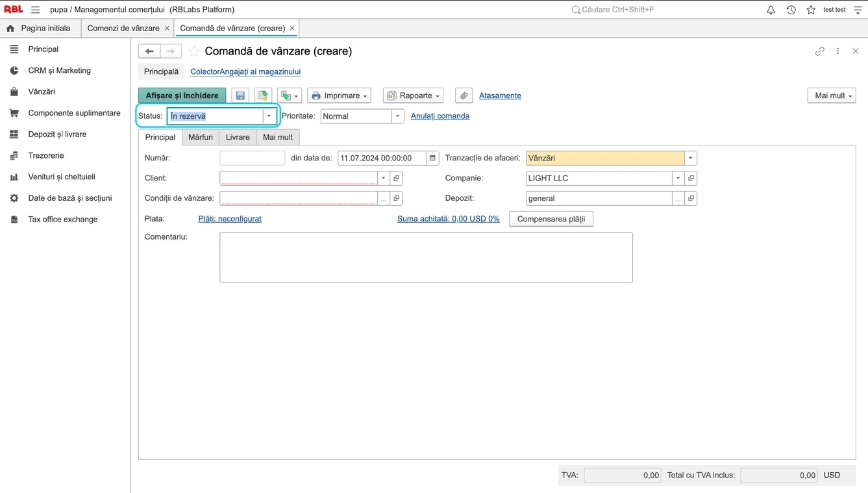The height and width of the screenshot is (493, 868).
Task: Click into the Comentariu text area
Action: 426,257
